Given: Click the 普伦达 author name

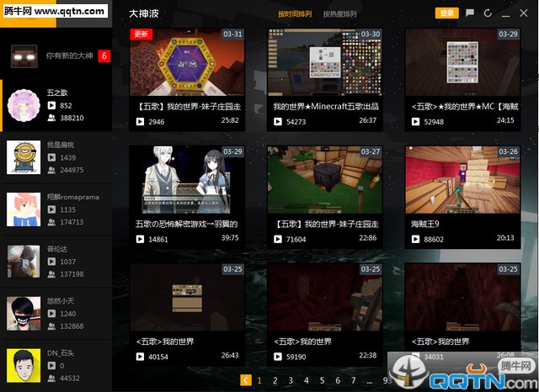Looking at the screenshot, I should pyautogui.click(x=57, y=249).
